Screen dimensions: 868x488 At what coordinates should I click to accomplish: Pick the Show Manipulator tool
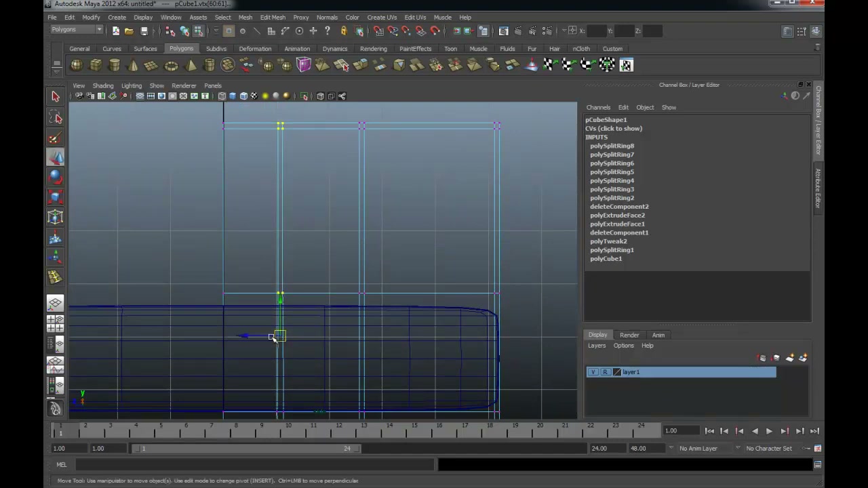point(56,257)
